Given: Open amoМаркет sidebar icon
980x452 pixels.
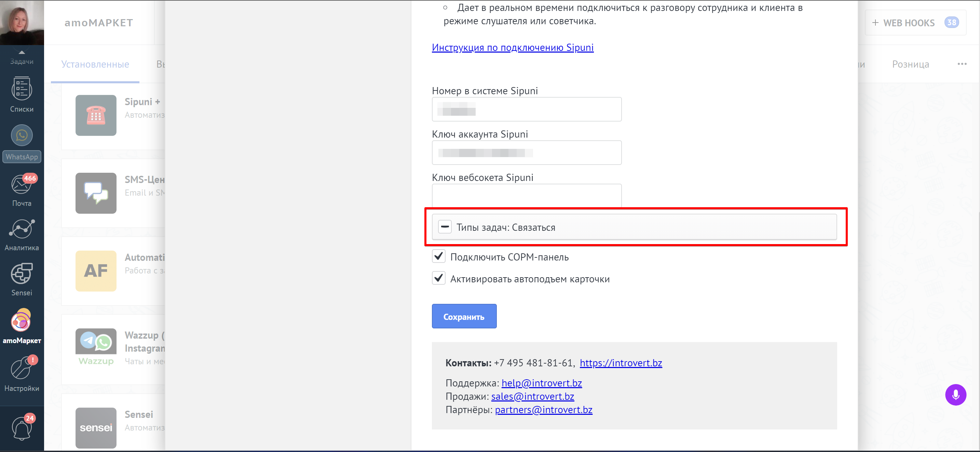Looking at the screenshot, I should click(22, 327).
